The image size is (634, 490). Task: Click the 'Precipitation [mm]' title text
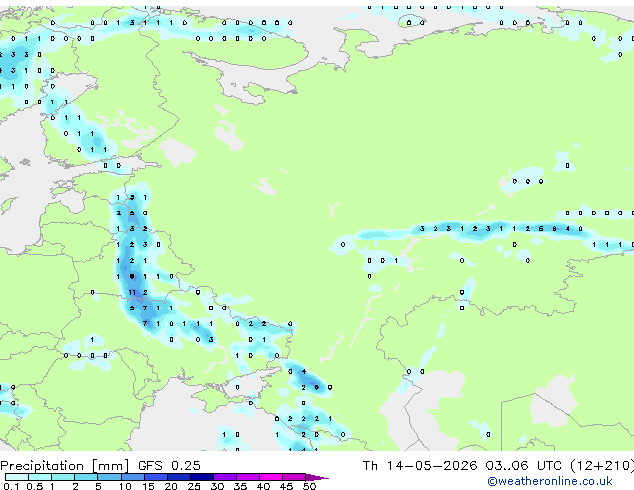point(65,466)
